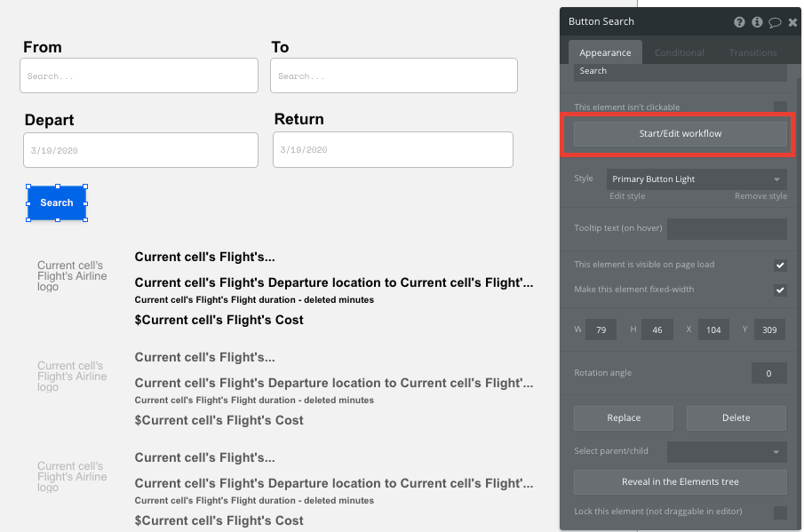Screen dimensions: 804x532
Task: Enable "This element isn't clickable"
Action: [780, 107]
